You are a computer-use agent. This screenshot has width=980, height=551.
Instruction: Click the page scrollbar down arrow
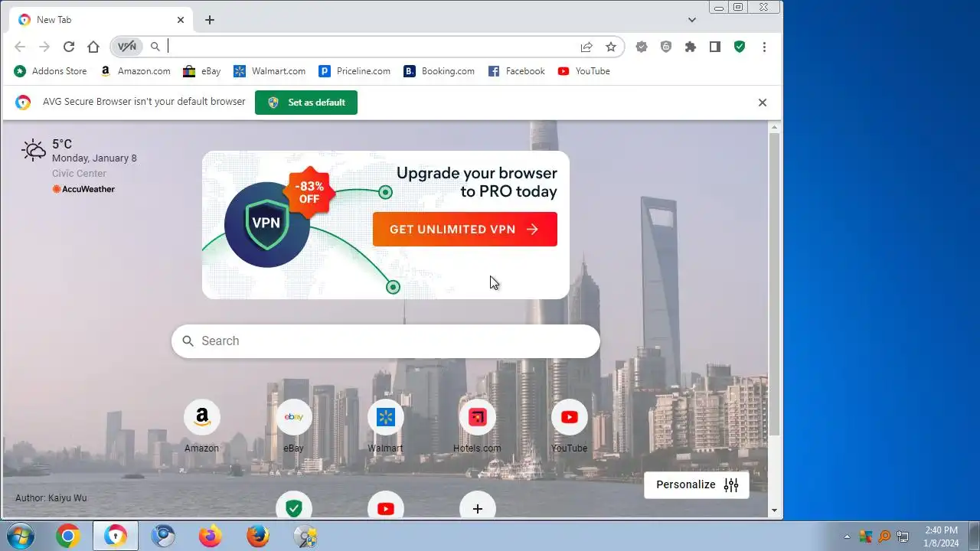coord(774,510)
